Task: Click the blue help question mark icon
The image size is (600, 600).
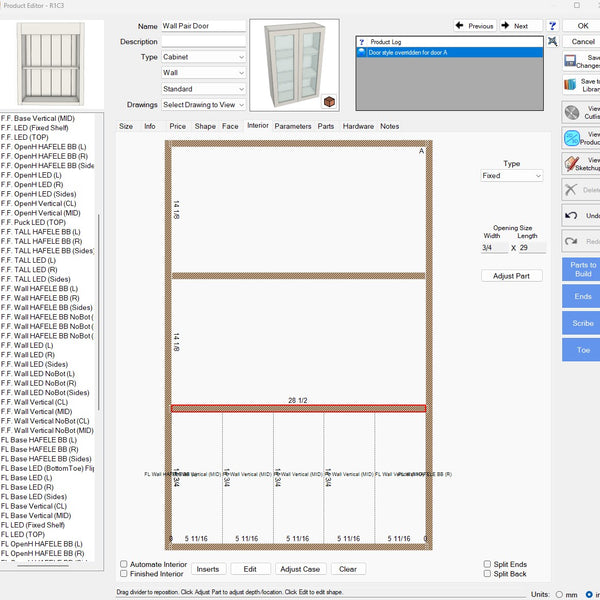Action: coord(552,25)
